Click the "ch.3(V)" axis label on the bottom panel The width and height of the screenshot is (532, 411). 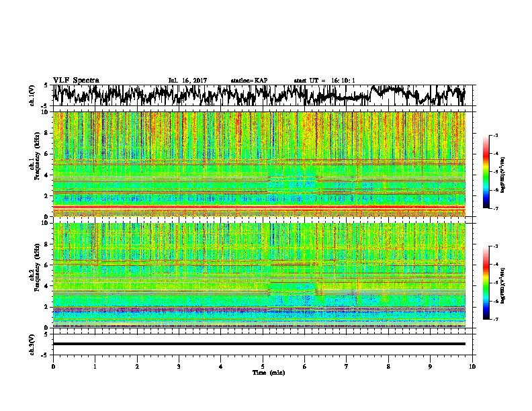[32, 345]
